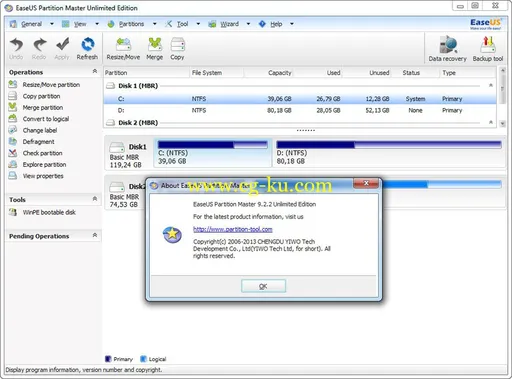Click the Unused column header
512x379 pixels.
(367, 73)
